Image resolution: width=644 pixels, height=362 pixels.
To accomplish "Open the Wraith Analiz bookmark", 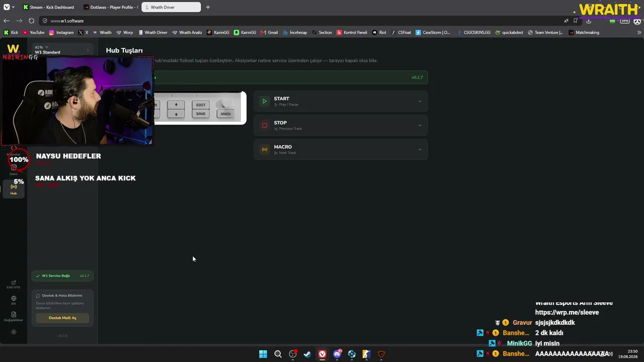I will [x=187, y=33].
